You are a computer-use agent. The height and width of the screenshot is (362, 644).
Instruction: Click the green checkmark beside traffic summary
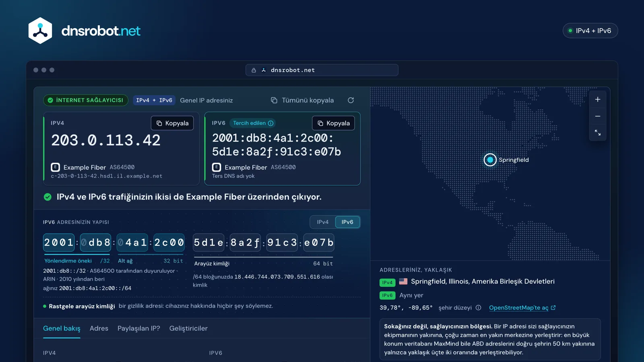[47, 197]
